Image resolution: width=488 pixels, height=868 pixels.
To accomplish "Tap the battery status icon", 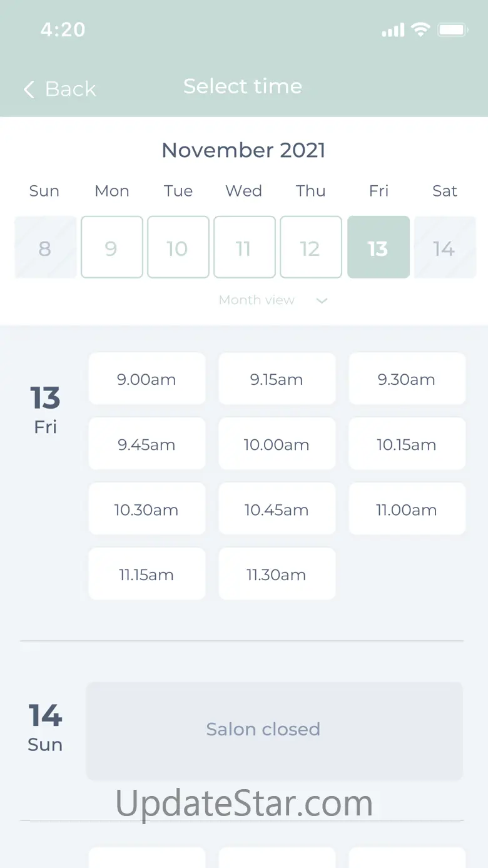I will point(453,29).
